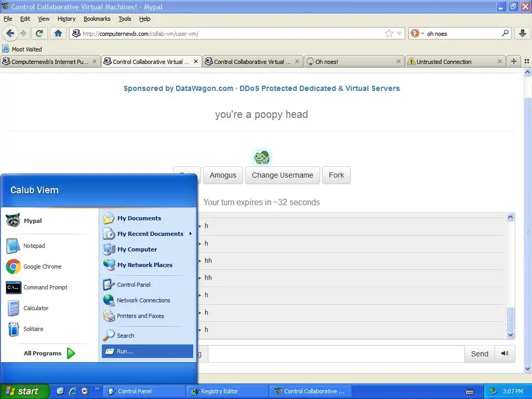This screenshot has width=532, height=399.
Task: Switch to the Oh noes! tab
Action: click(x=354, y=61)
